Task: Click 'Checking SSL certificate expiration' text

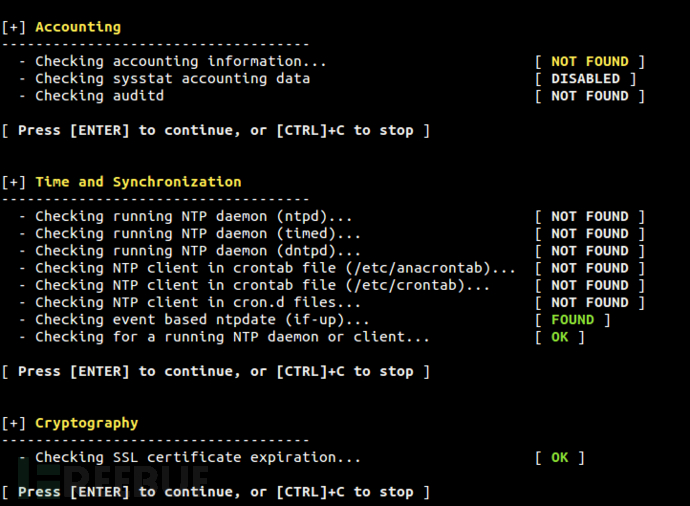Action: 197,458
